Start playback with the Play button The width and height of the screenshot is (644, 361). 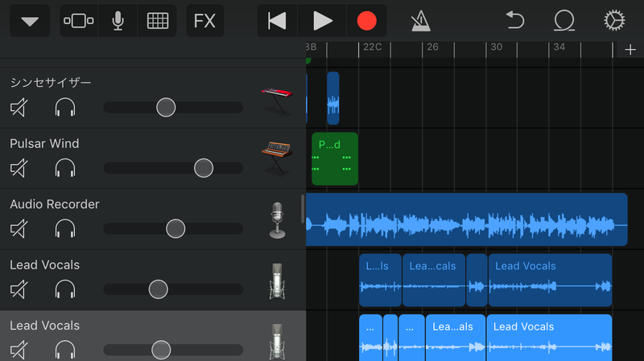322,21
